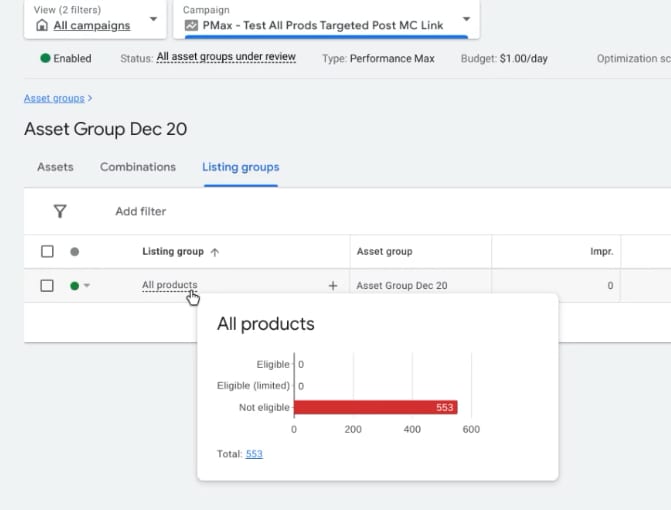Click the gray status column header dot
This screenshot has width=671, height=510.
tap(74, 252)
